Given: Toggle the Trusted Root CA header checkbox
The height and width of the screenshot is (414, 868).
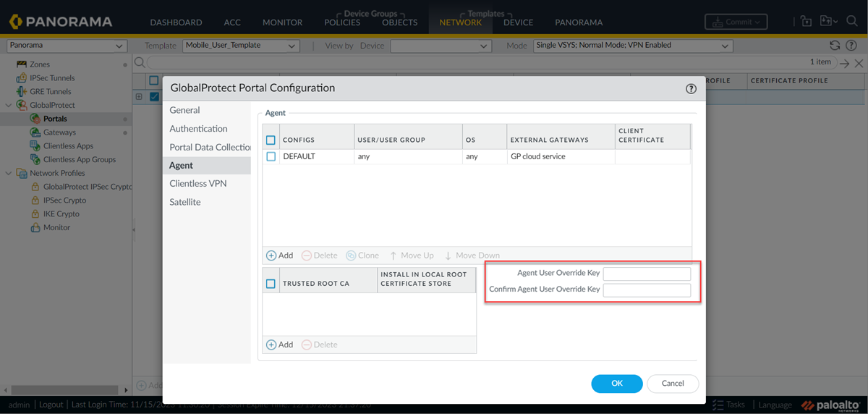Looking at the screenshot, I should (x=271, y=284).
